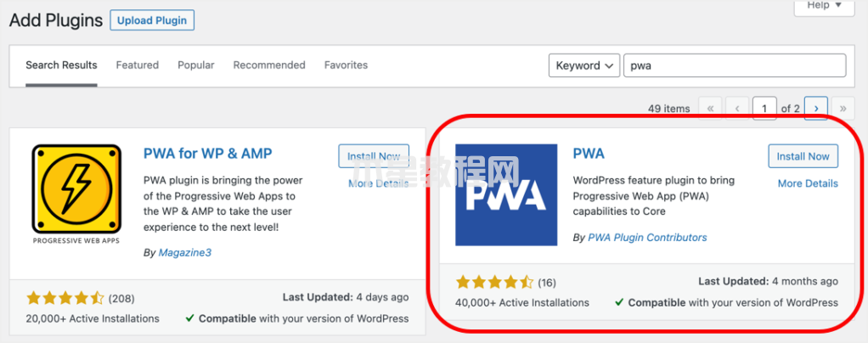Click the Upload Plugin button
Image resolution: width=868 pixels, height=343 pixels.
tap(152, 21)
